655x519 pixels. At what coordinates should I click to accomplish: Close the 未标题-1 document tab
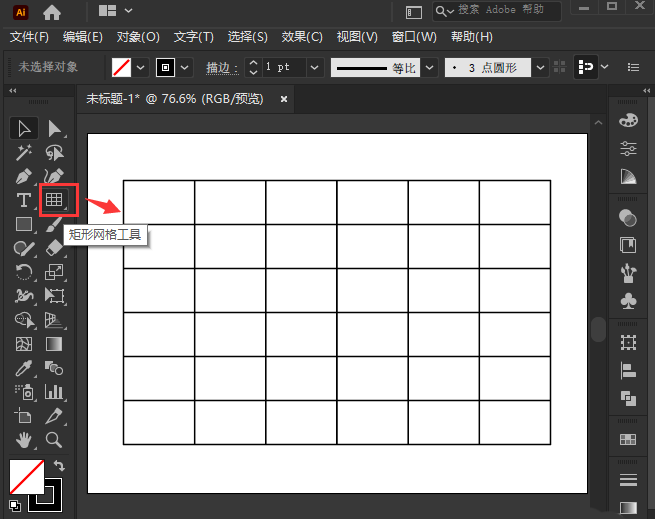point(284,99)
